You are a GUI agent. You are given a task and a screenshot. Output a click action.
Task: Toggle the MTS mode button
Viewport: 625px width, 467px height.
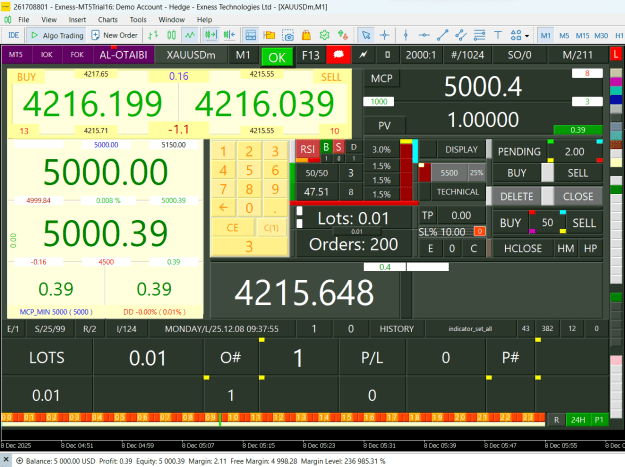point(16,55)
